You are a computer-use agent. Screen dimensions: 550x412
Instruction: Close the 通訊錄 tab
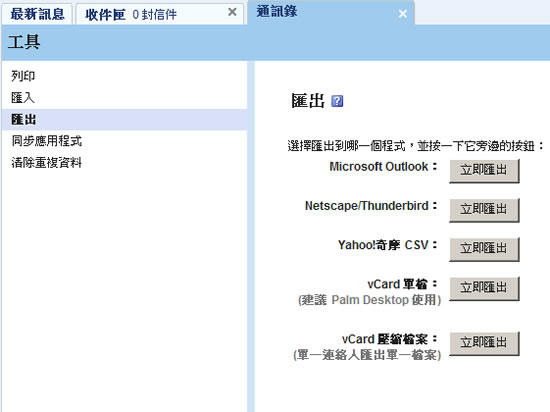403,14
